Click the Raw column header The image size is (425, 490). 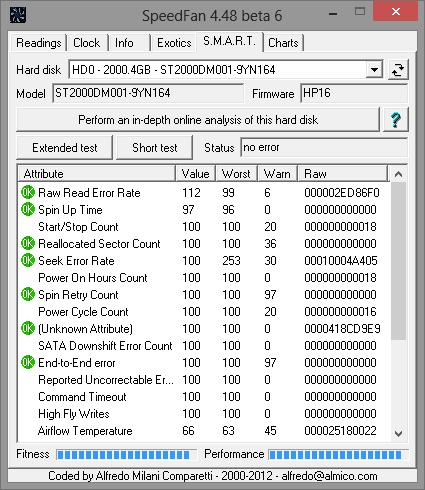(x=343, y=174)
